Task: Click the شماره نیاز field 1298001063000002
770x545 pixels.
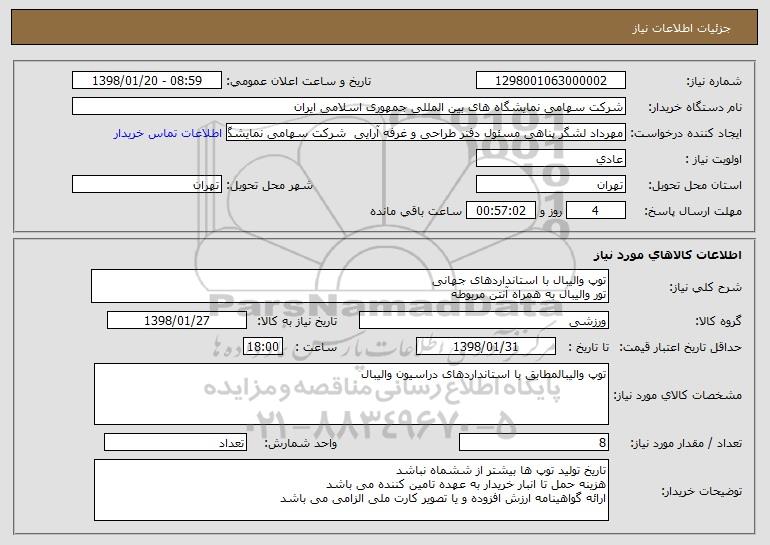Action: point(550,80)
